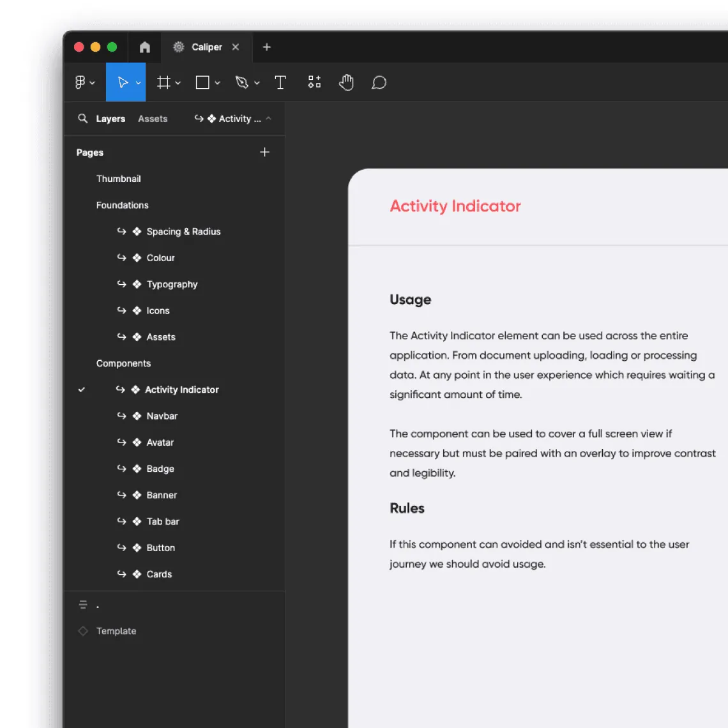This screenshot has width=728, height=728.
Task: Select the Comment tool
Action: tap(379, 82)
